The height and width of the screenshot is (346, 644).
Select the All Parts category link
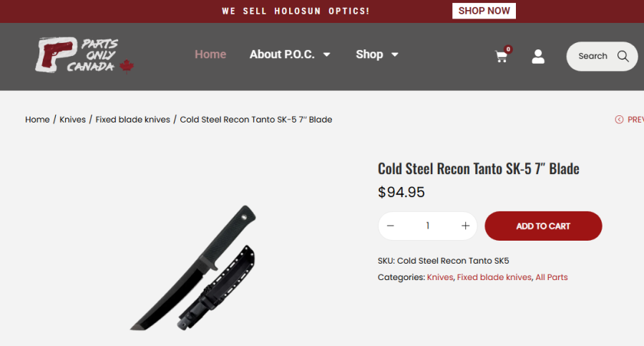click(552, 277)
